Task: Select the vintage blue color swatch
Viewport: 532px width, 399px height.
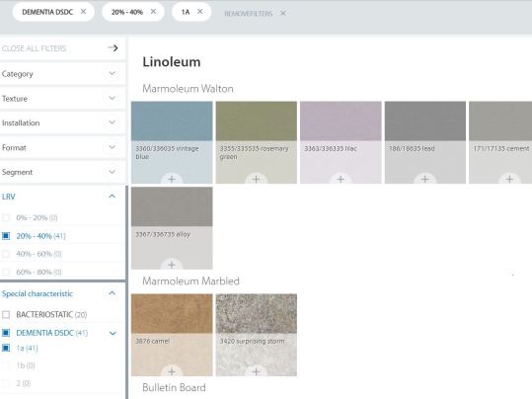Action: (172, 120)
